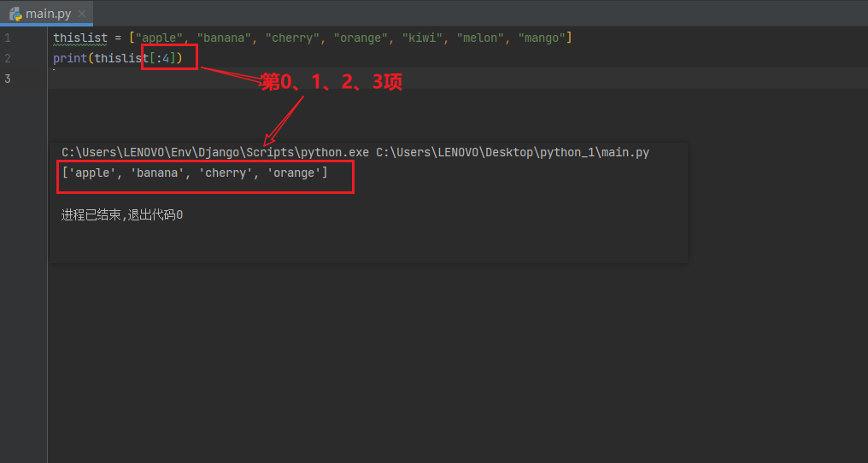Viewport: 868px width, 463px height.
Task: Click the [:4] slice expression on line 2
Action: (x=162, y=58)
